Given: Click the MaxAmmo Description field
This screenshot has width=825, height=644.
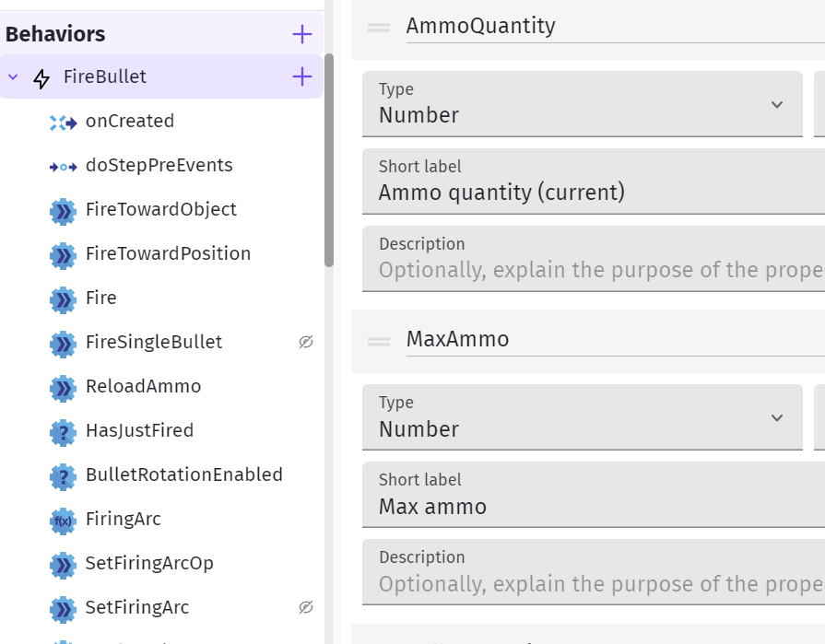Looking at the screenshot, I should 594,572.
